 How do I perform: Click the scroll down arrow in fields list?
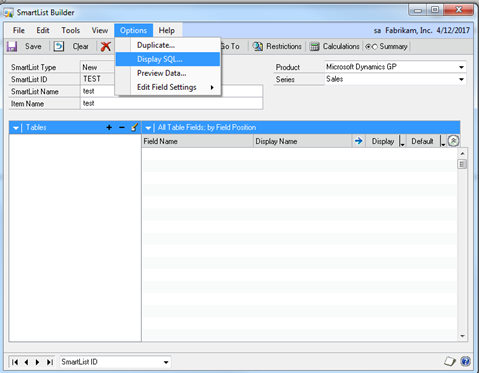pos(462,336)
